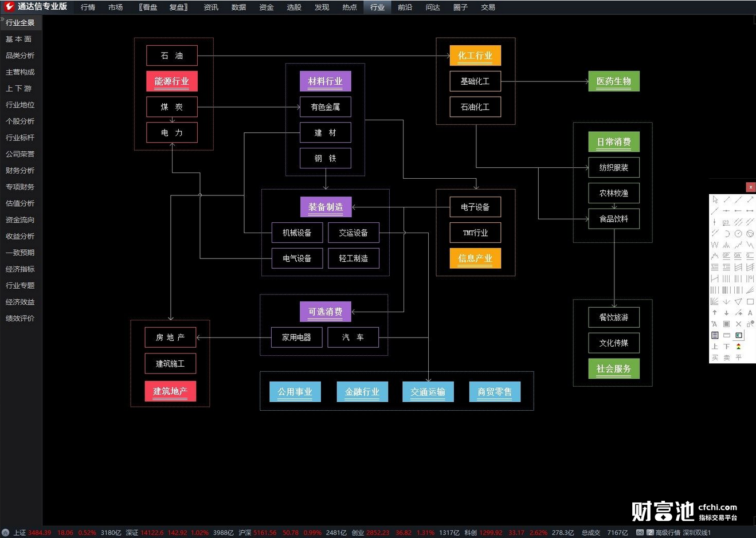Click the 买 buy marker icon
Image resolution: width=756 pixels, height=538 pixels.
click(715, 358)
